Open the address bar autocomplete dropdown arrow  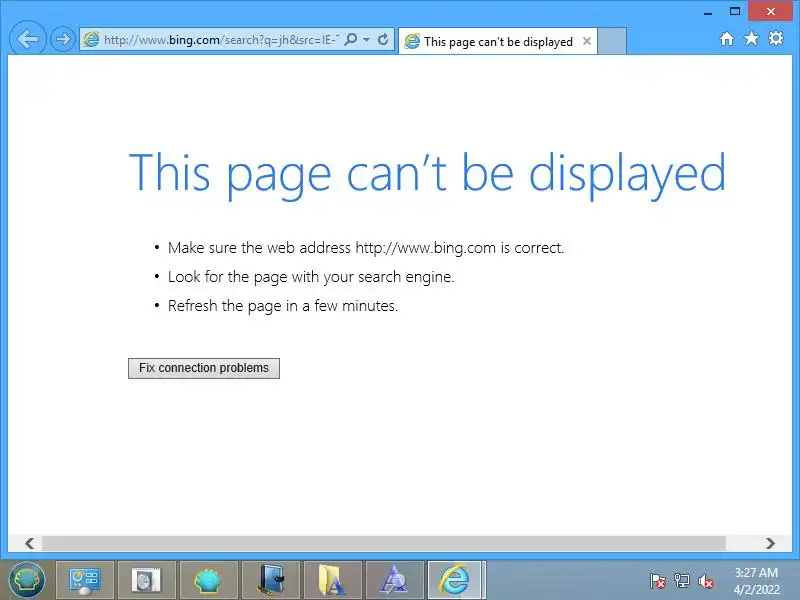point(366,39)
